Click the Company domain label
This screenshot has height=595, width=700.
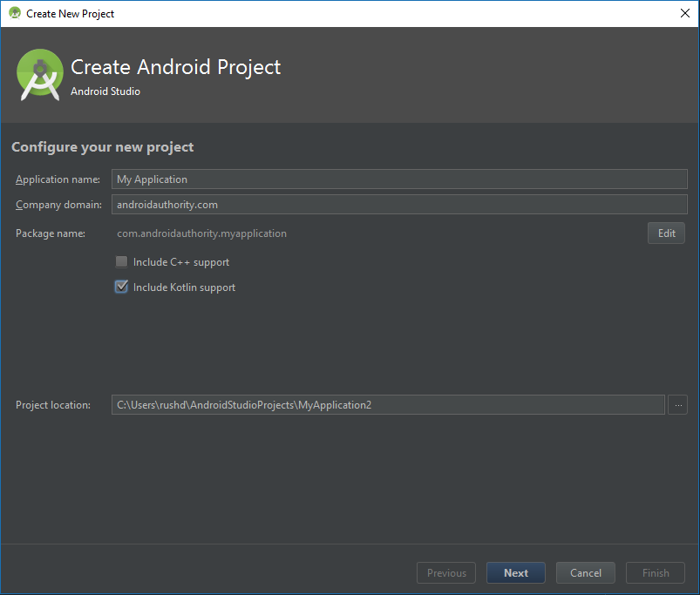(x=58, y=205)
